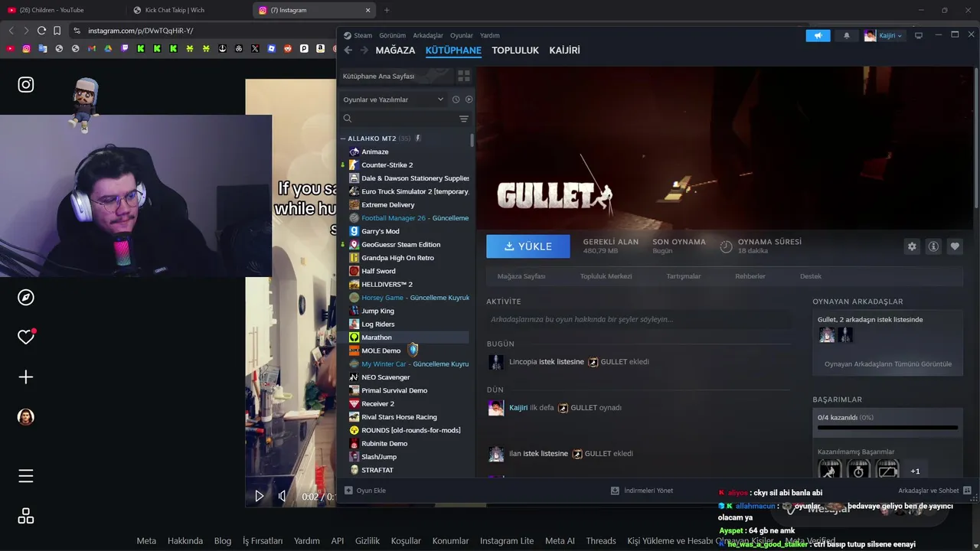
Task: Open X bookmark in bookmarks bar
Action: [255, 48]
